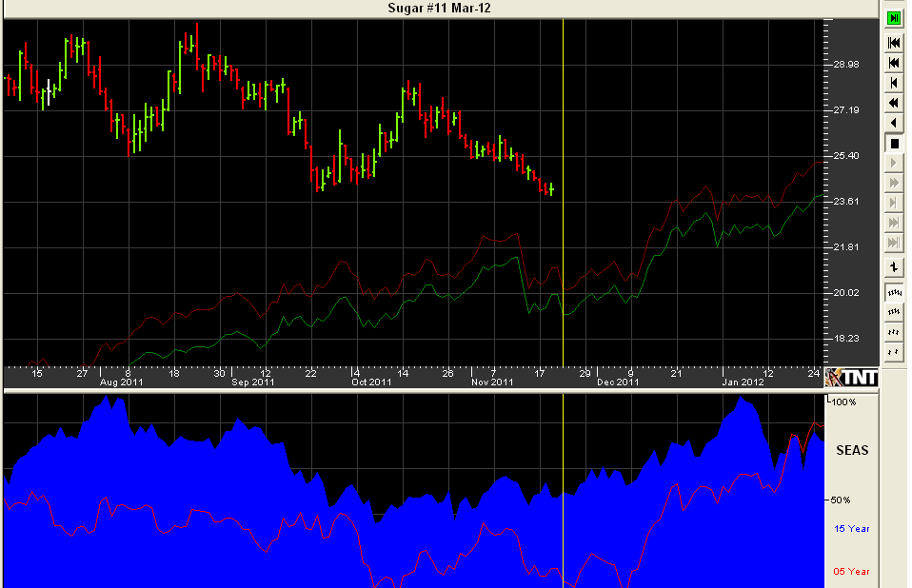912x588 pixels.
Task: Click the Dec 2011 date label
Action: click(x=618, y=382)
